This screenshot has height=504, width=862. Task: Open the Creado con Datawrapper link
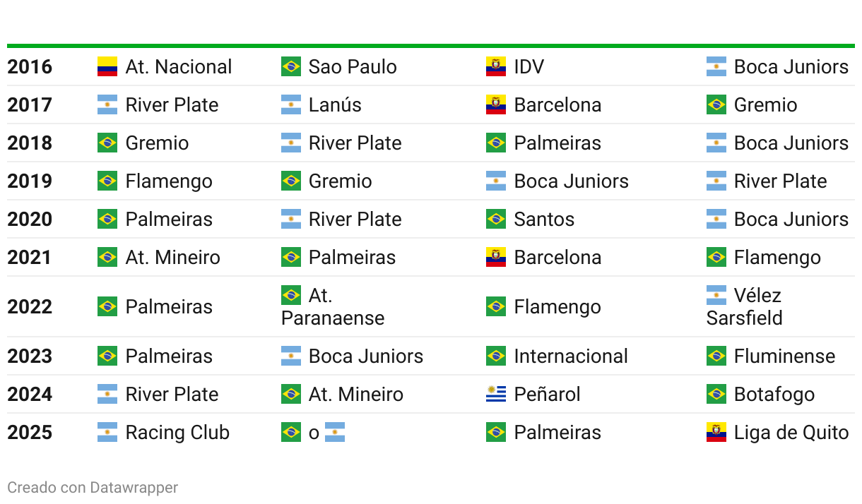(x=93, y=487)
